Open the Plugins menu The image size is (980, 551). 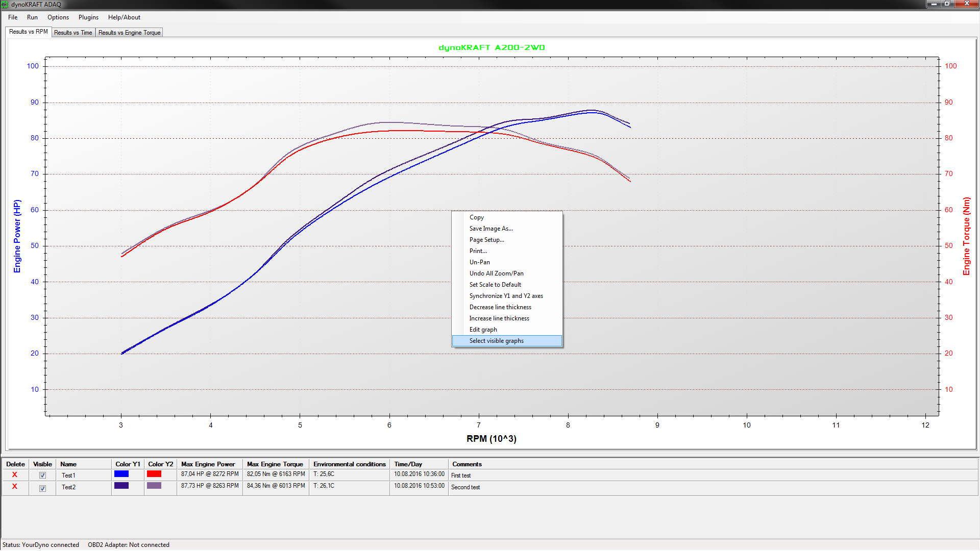pyautogui.click(x=88, y=17)
